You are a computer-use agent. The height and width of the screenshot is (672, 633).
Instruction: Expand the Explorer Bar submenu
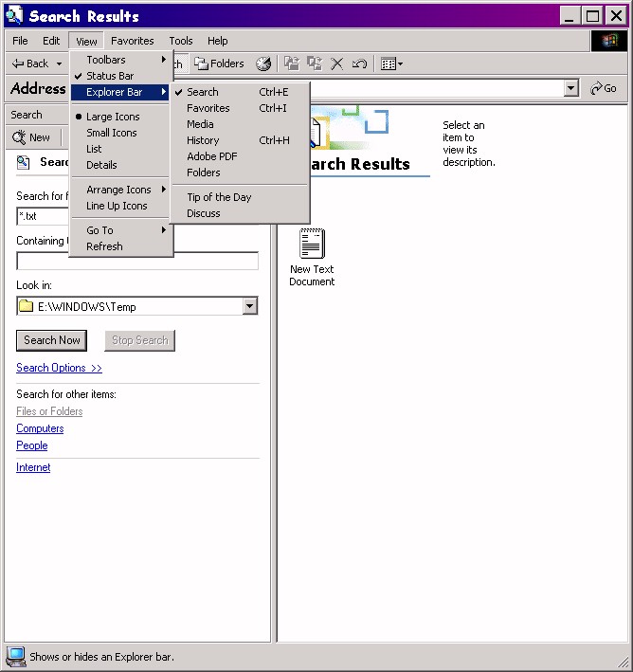[x=120, y=92]
